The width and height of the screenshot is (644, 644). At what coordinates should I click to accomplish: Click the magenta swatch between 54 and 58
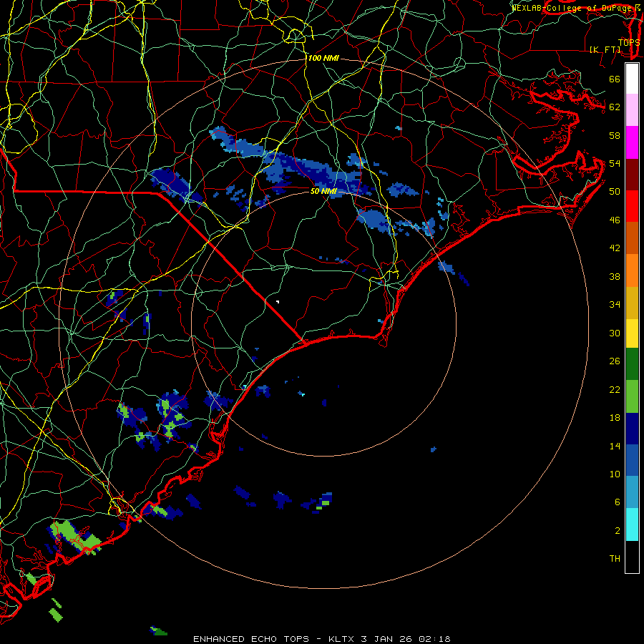pos(632,142)
